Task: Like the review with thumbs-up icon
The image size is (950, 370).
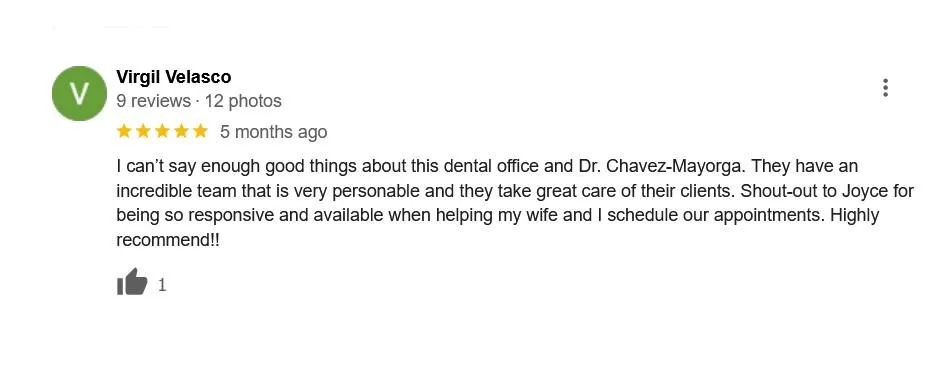Action: click(x=132, y=282)
